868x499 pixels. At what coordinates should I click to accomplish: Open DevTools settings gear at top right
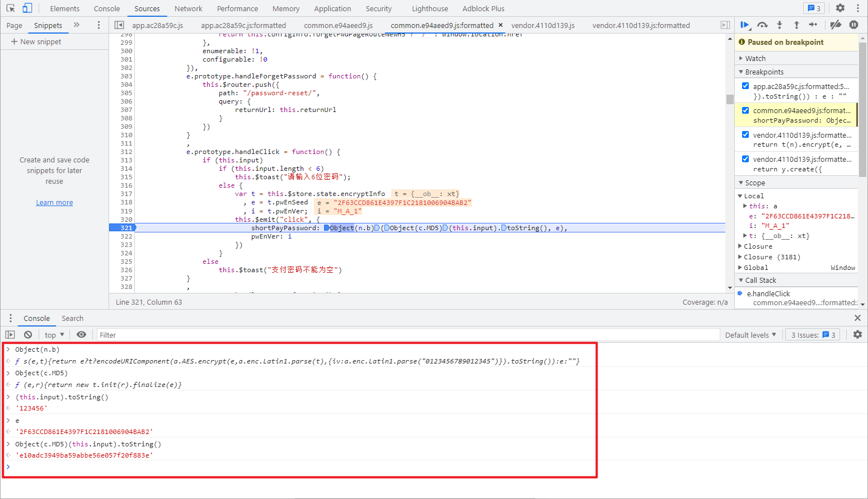(x=840, y=8)
